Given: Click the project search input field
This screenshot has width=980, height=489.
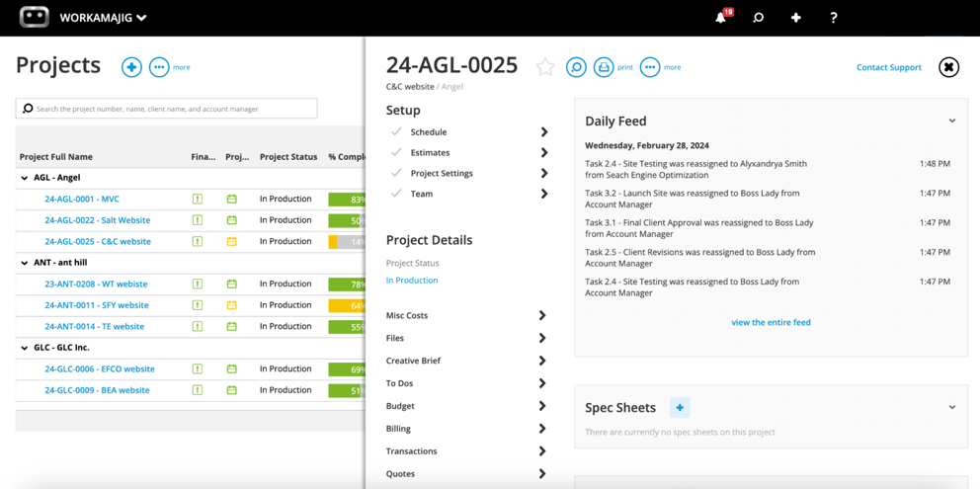Looking at the screenshot, I should (x=166, y=109).
